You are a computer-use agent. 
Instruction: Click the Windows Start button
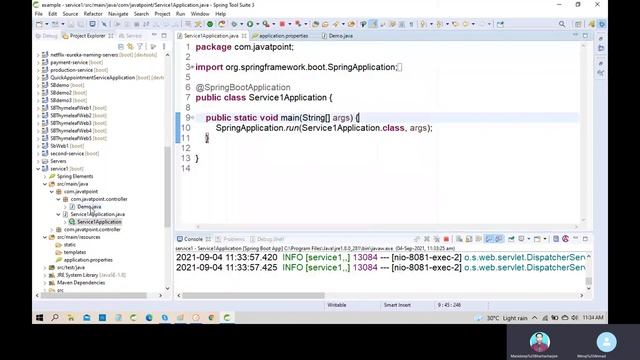[x=39, y=318]
